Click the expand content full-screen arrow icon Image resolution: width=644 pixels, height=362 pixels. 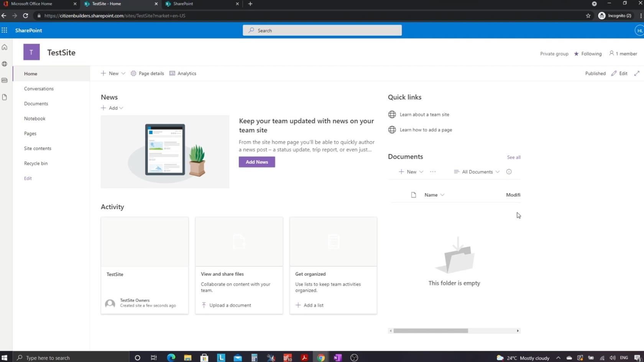click(x=637, y=74)
